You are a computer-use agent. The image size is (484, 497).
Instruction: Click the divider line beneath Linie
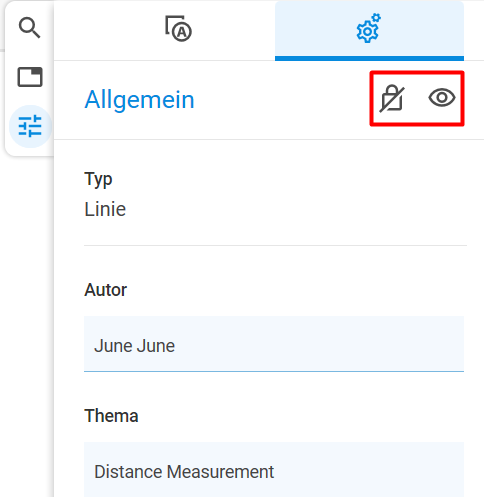pyautogui.click(x=275, y=245)
